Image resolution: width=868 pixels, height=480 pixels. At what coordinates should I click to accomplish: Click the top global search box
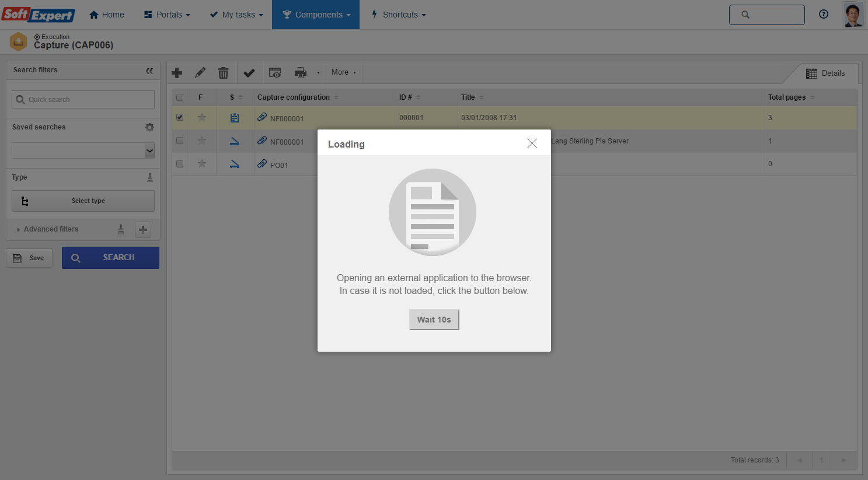(x=767, y=15)
